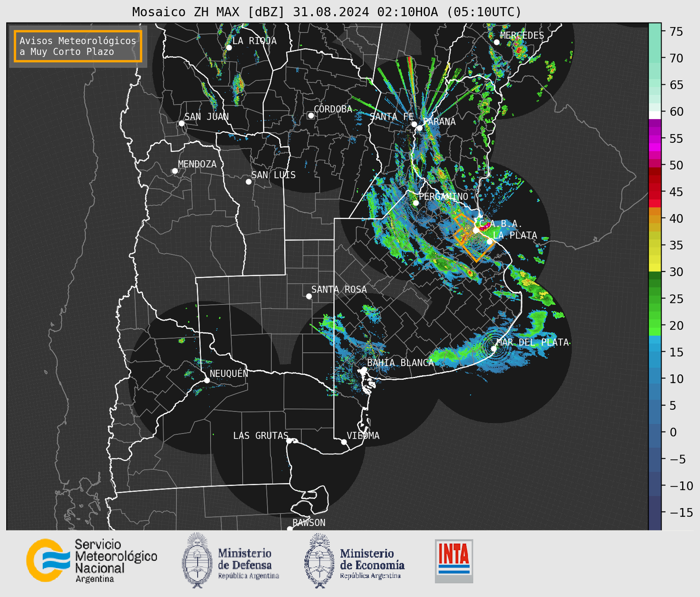This screenshot has height=597, width=700.
Task: Click the RAWSON label
Action: pyautogui.click(x=309, y=523)
